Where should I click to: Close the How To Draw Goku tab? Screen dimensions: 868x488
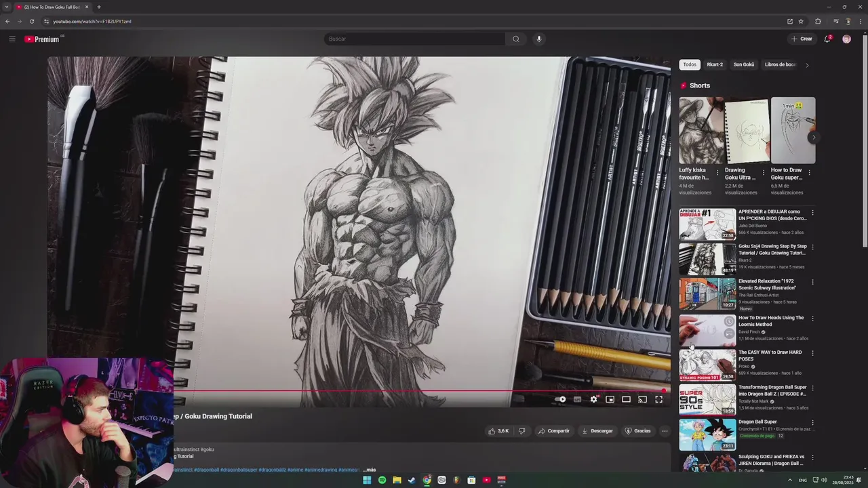tap(87, 7)
